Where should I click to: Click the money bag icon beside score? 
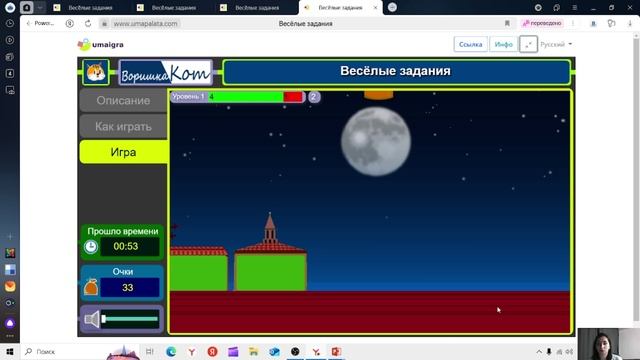coord(91,287)
